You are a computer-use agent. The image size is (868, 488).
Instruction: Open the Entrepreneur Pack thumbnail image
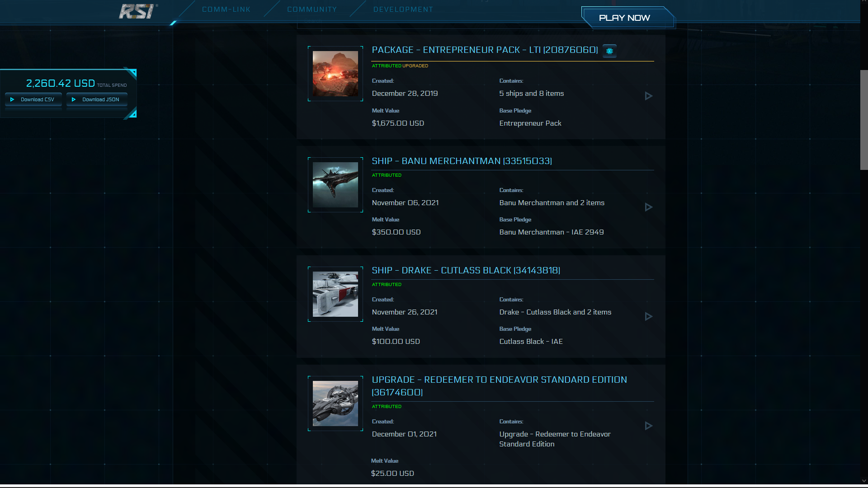click(x=335, y=74)
